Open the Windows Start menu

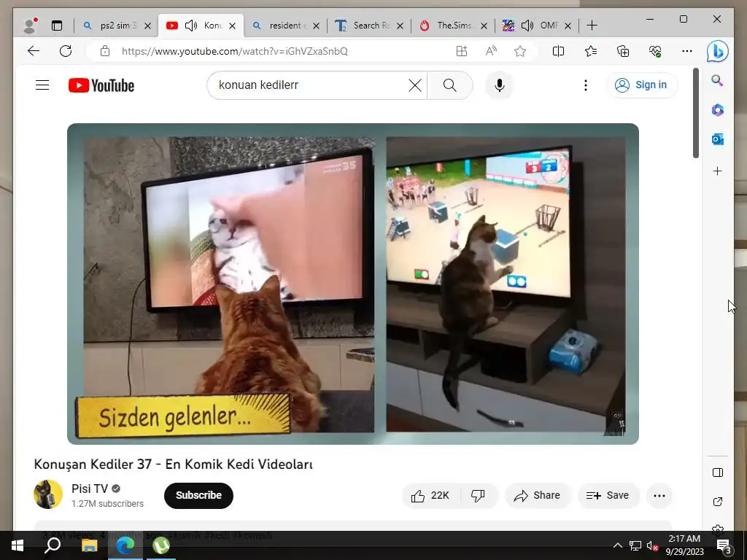coord(18,545)
